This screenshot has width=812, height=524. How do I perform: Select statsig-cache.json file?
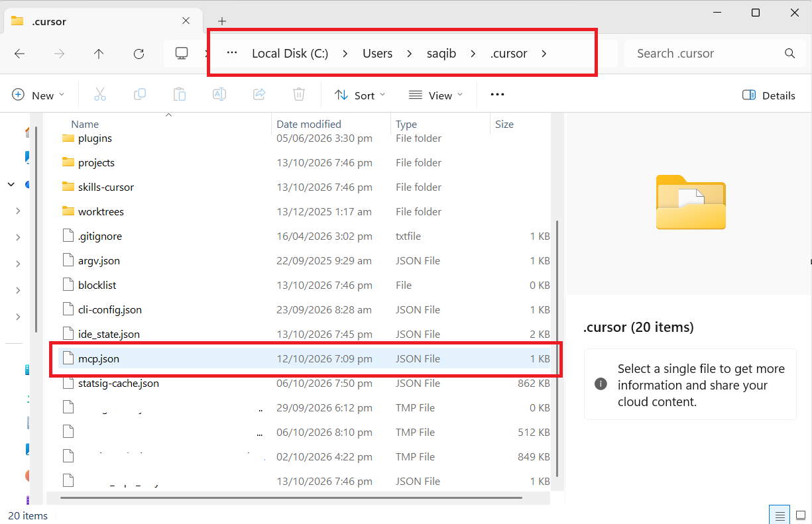click(x=306, y=383)
